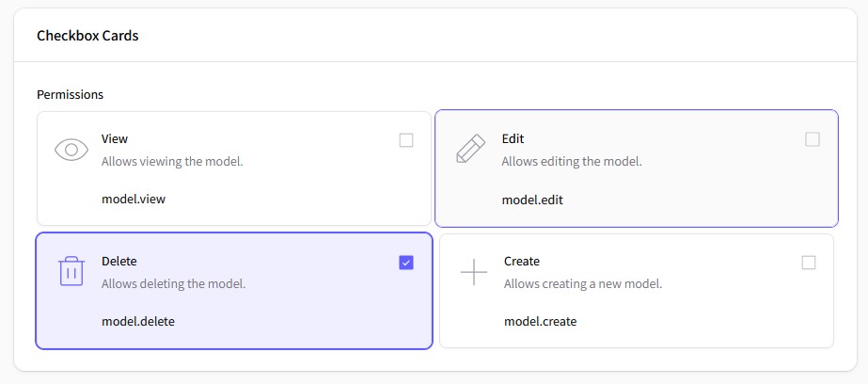Screen dimensions: 868x384
Task: Click the model.view permission key
Action: click(x=134, y=199)
